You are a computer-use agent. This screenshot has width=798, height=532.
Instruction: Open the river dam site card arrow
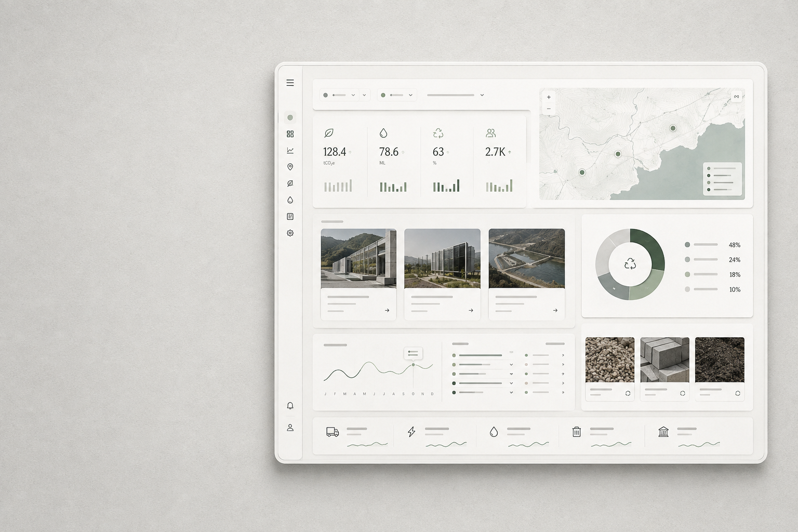point(555,310)
